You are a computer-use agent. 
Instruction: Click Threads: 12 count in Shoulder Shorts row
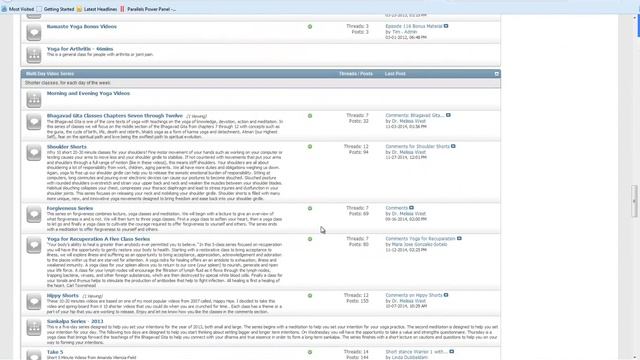[x=356, y=147]
